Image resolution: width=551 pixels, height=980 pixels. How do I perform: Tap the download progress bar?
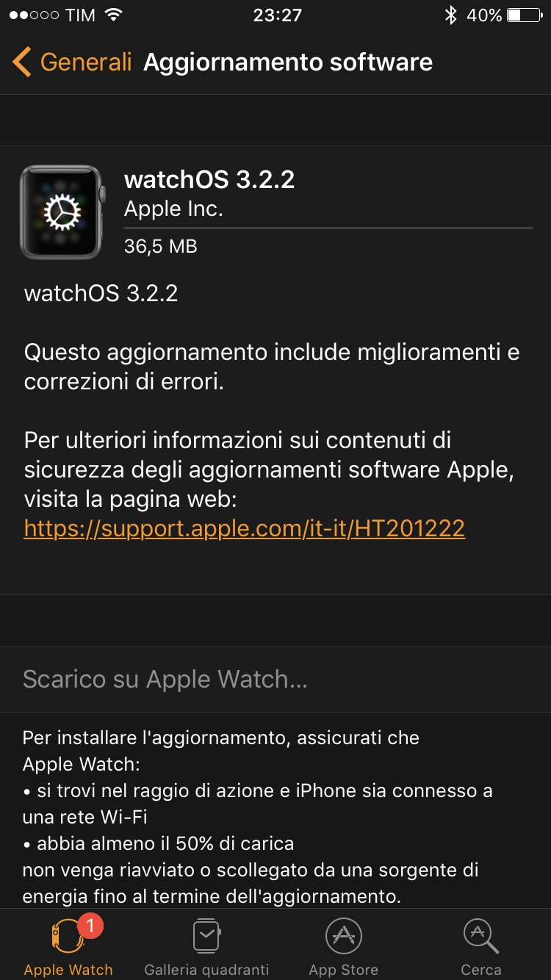coord(328,228)
